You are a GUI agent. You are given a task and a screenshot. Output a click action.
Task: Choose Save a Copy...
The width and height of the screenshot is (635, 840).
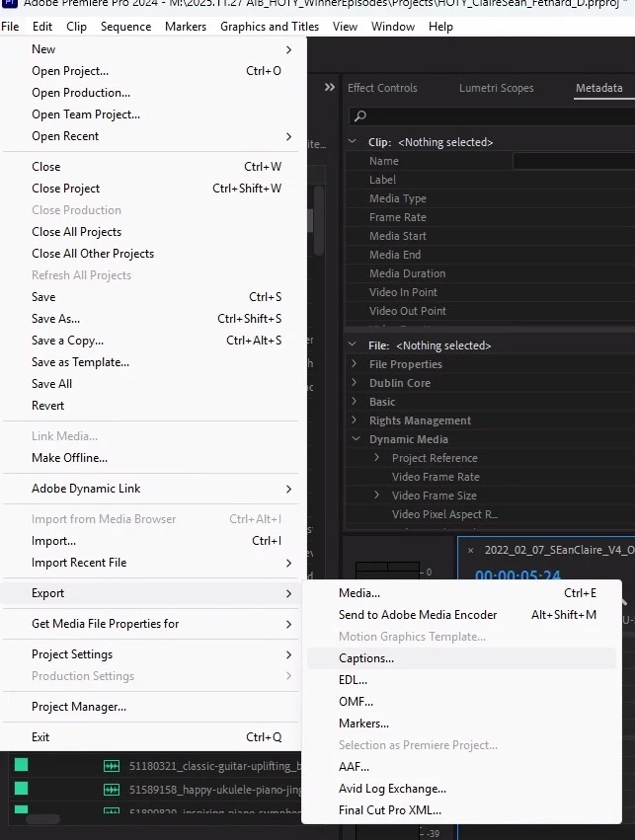[150, 341]
